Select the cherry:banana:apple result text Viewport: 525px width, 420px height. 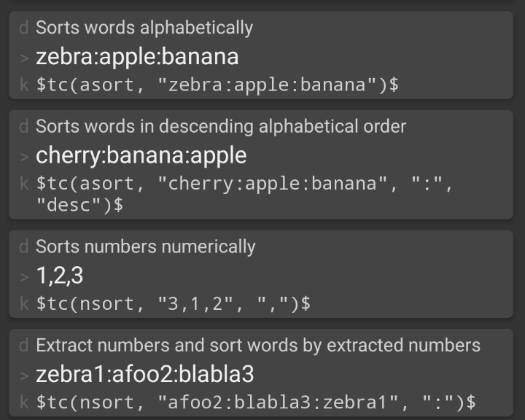pyautogui.click(x=141, y=155)
